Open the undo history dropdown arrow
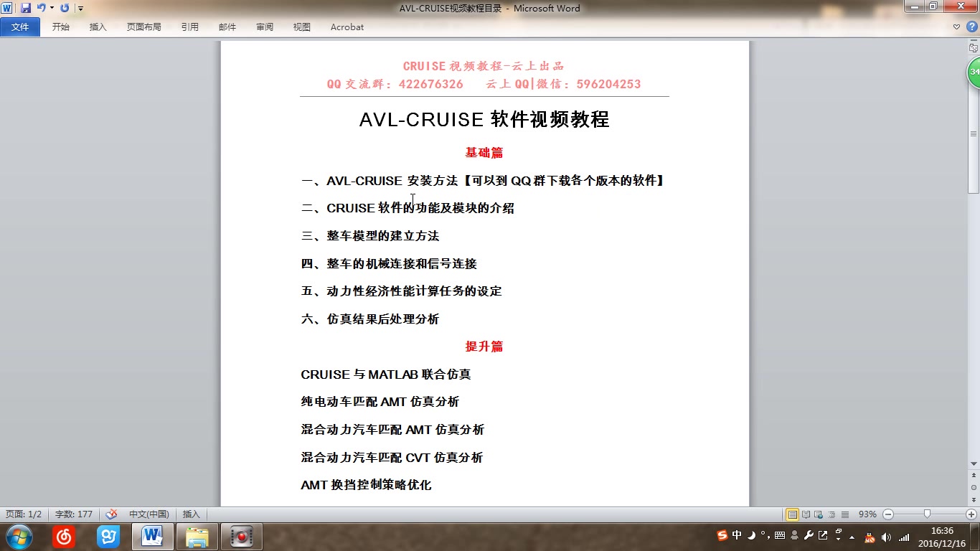Screen dimensions: 980x551 coord(52,8)
